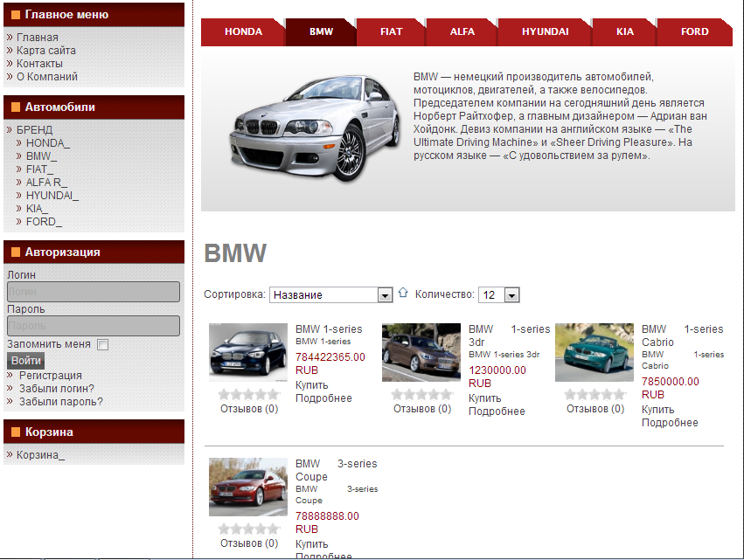This screenshot has width=744, height=560.
Task: Click the BMW 1-series 3dr car image
Action: (x=421, y=352)
